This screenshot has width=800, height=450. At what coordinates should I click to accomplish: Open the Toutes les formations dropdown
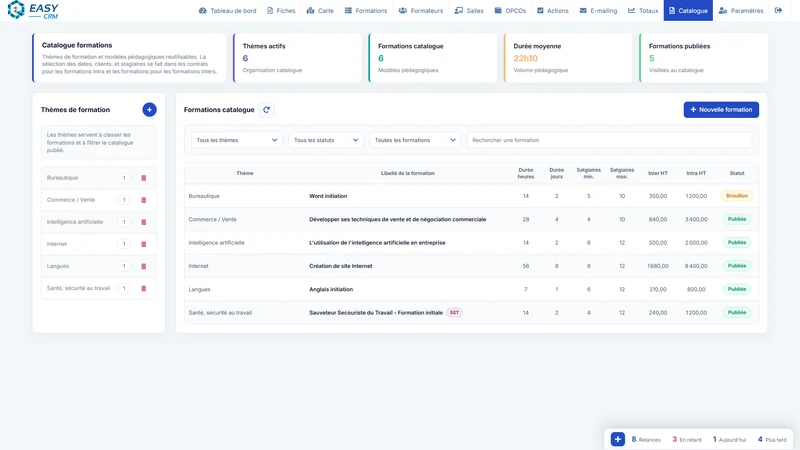415,140
